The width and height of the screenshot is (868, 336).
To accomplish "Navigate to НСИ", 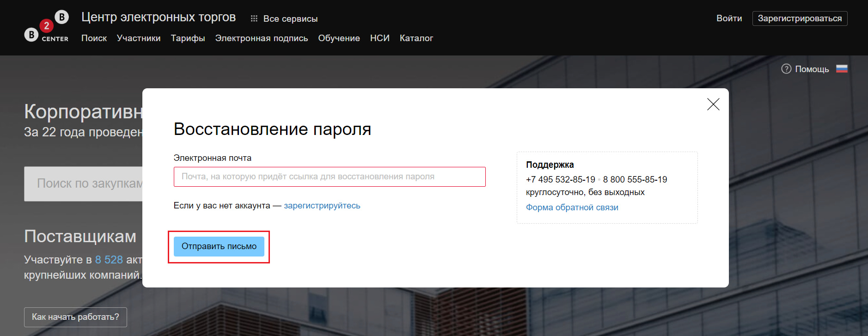I will 379,38.
